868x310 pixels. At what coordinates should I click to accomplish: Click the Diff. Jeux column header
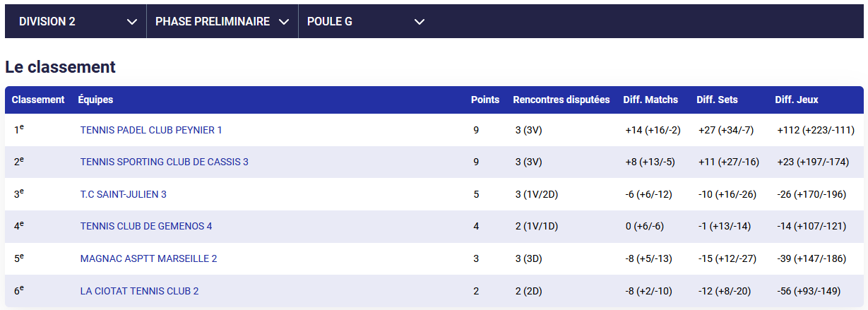pyautogui.click(x=797, y=100)
